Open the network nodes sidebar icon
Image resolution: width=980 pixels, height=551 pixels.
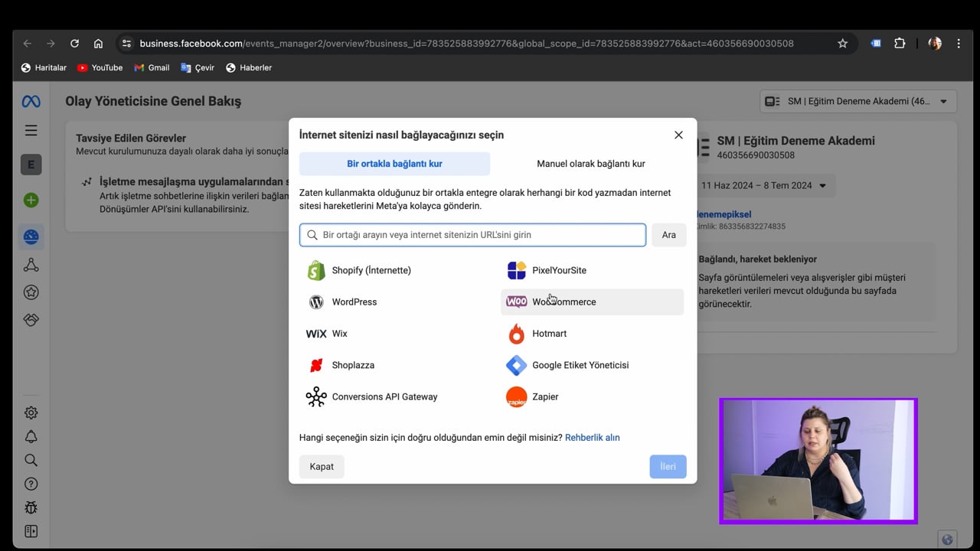(x=31, y=265)
